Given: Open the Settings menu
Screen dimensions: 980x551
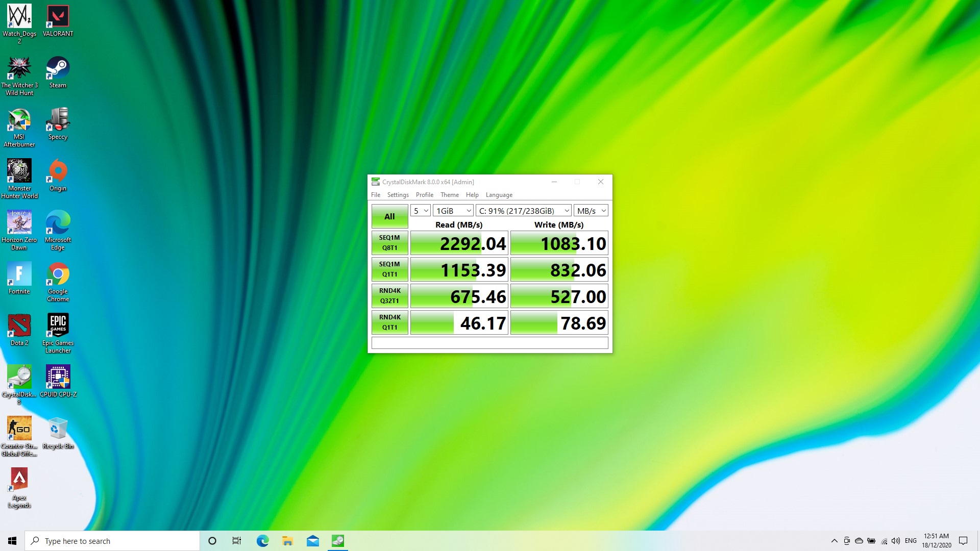Looking at the screenshot, I should click(398, 195).
